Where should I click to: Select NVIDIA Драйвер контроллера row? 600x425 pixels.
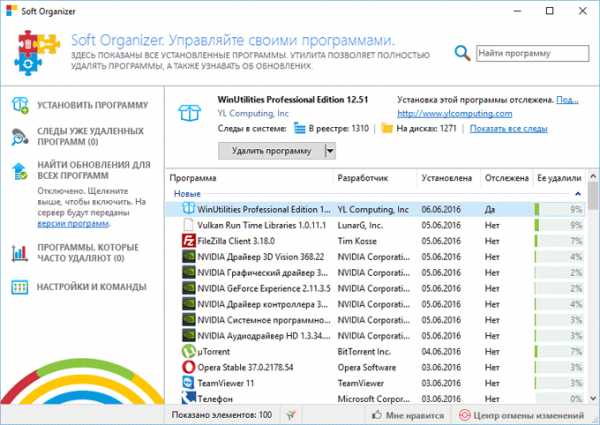click(375, 304)
